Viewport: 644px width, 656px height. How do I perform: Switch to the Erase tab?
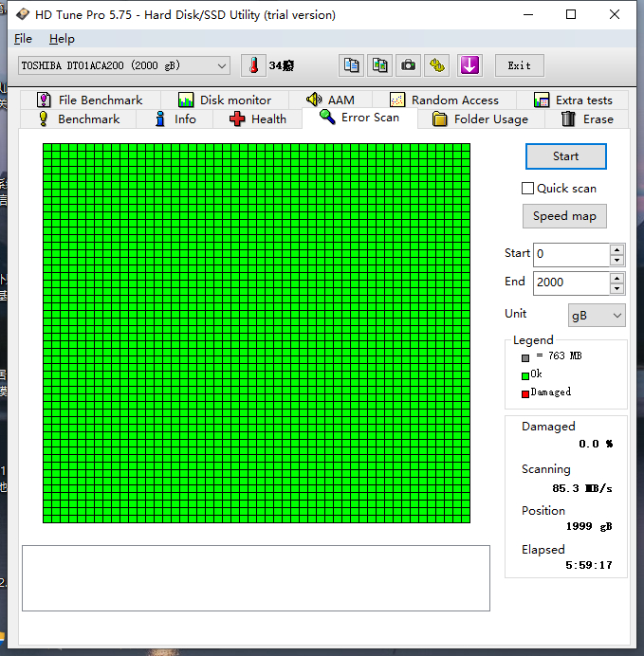tap(587, 119)
